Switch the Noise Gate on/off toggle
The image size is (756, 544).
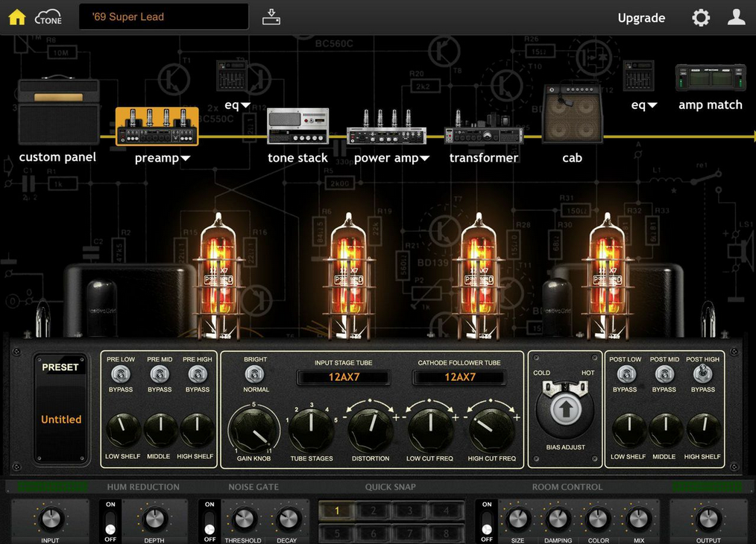[x=210, y=522]
